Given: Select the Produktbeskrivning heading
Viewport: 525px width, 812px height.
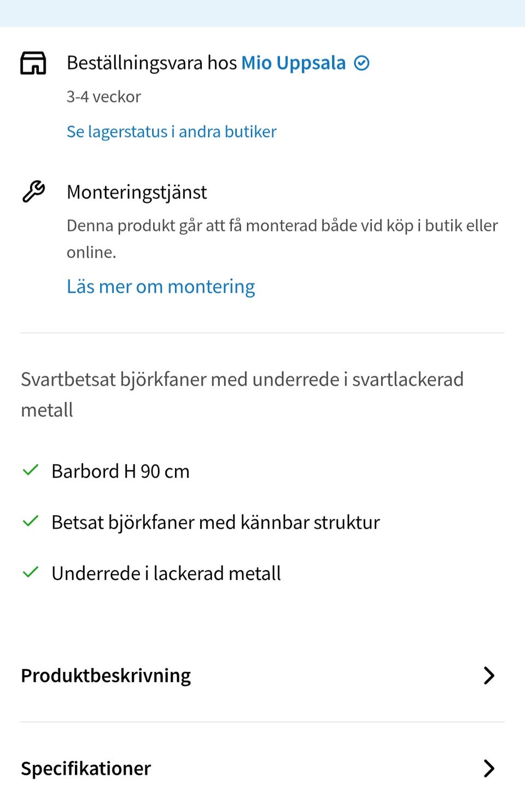Looking at the screenshot, I should [105, 676].
